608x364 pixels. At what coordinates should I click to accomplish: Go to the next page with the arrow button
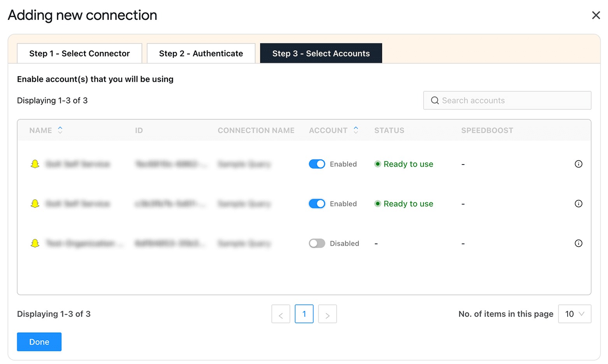tap(327, 314)
